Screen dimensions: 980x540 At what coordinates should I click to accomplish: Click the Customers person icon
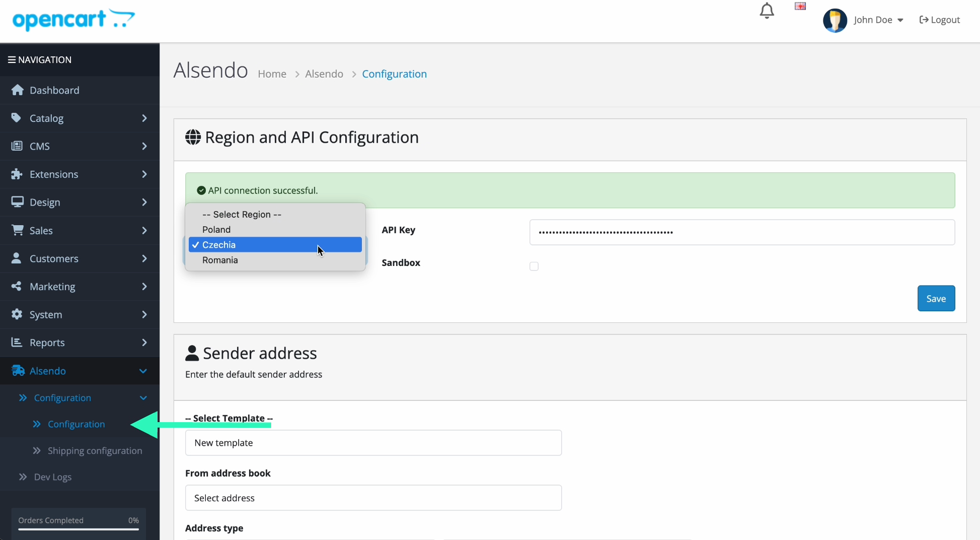pos(17,258)
